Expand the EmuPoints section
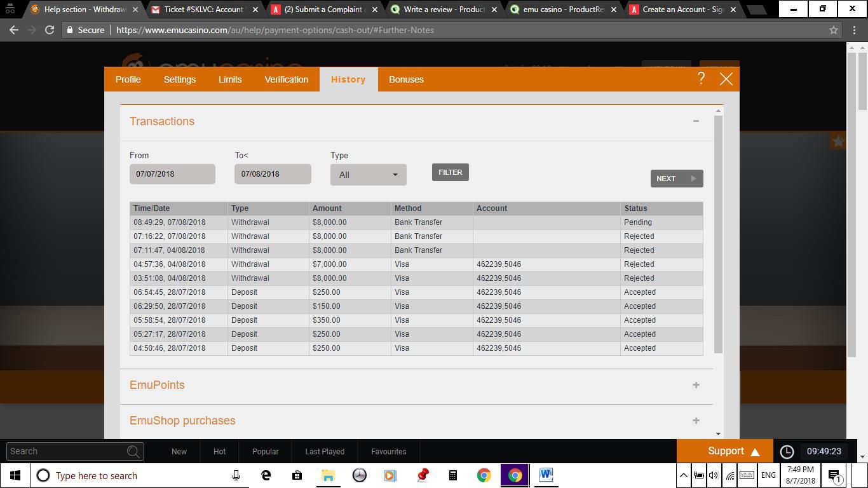 point(696,385)
